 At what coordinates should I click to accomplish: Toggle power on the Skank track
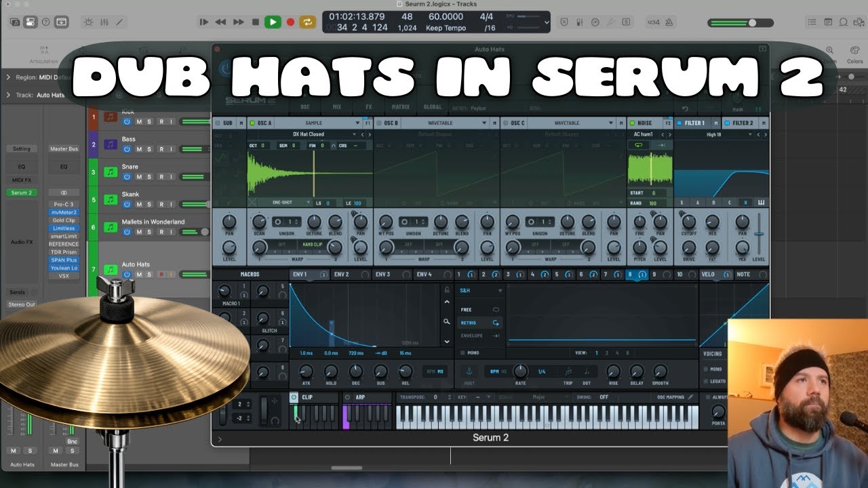click(x=127, y=204)
